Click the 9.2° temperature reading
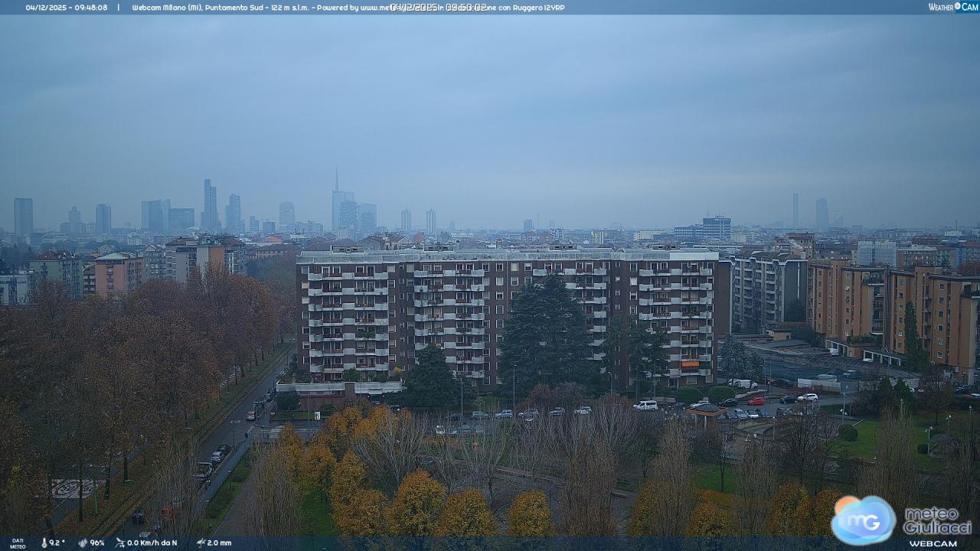 pyautogui.click(x=57, y=543)
